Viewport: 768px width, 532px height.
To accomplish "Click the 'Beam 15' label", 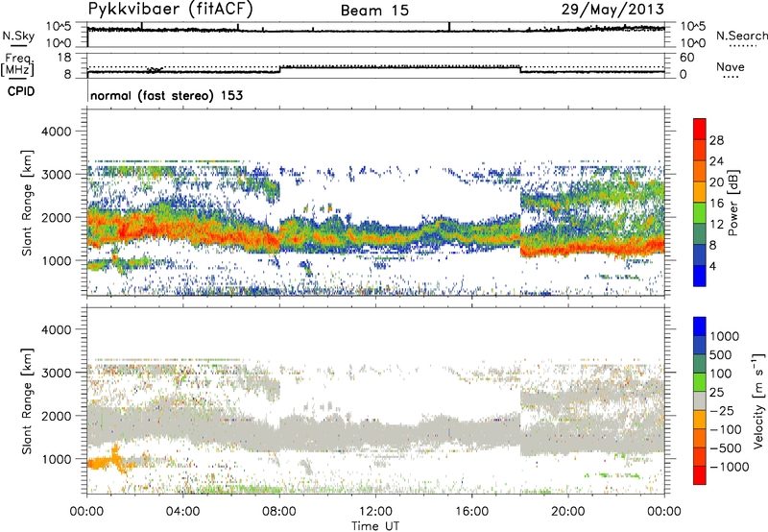I will point(374,11).
